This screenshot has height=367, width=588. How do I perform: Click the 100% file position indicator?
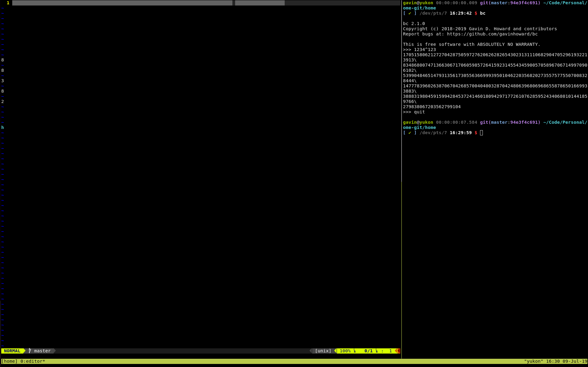pyautogui.click(x=345, y=351)
